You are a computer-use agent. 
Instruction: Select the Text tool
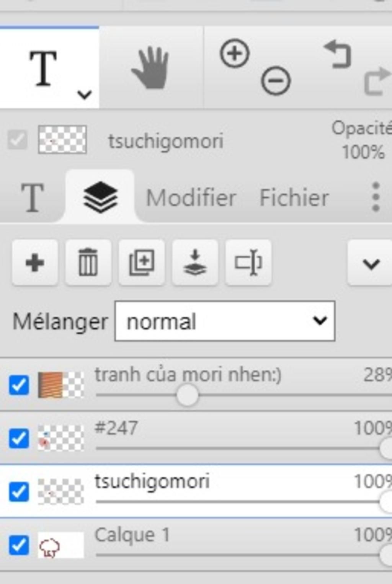tap(43, 68)
